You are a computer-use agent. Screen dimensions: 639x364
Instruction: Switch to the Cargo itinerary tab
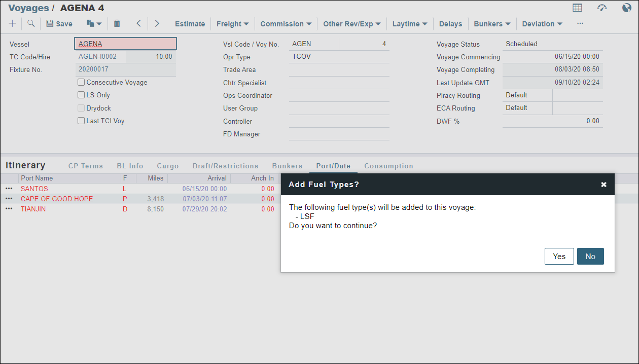click(167, 166)
